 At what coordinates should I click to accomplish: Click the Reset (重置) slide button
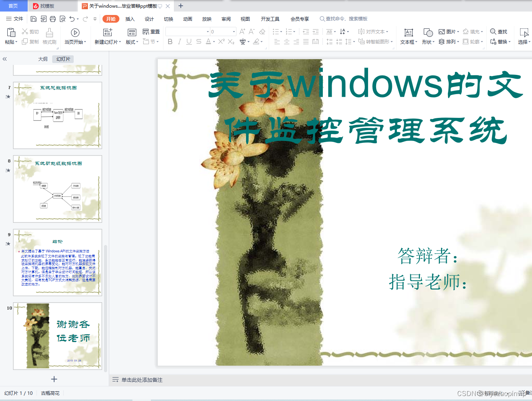151,31
